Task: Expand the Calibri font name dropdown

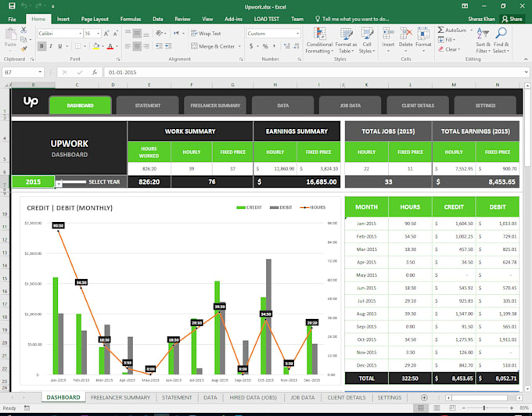Action: 81,34
